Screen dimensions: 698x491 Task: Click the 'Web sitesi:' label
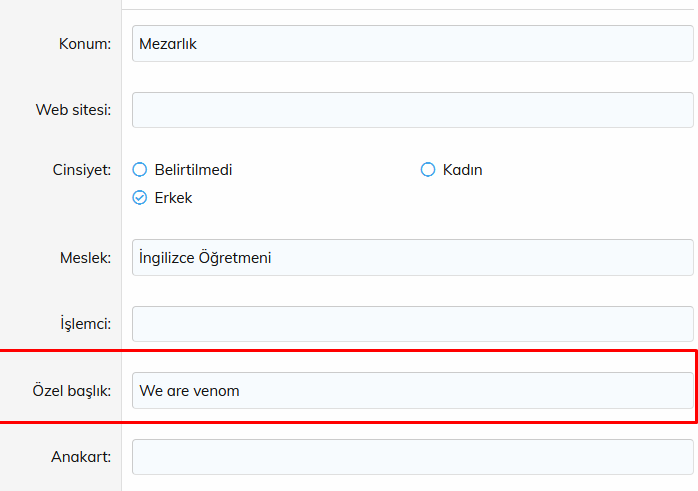coord(73,110)
